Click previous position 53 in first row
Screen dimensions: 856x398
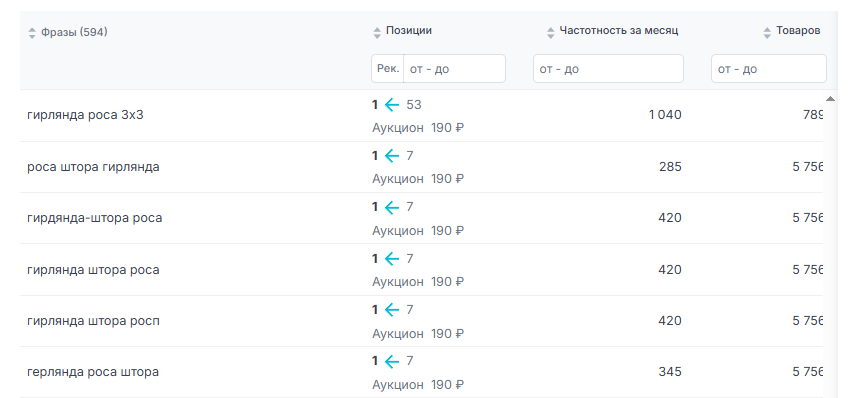point(414,105)
